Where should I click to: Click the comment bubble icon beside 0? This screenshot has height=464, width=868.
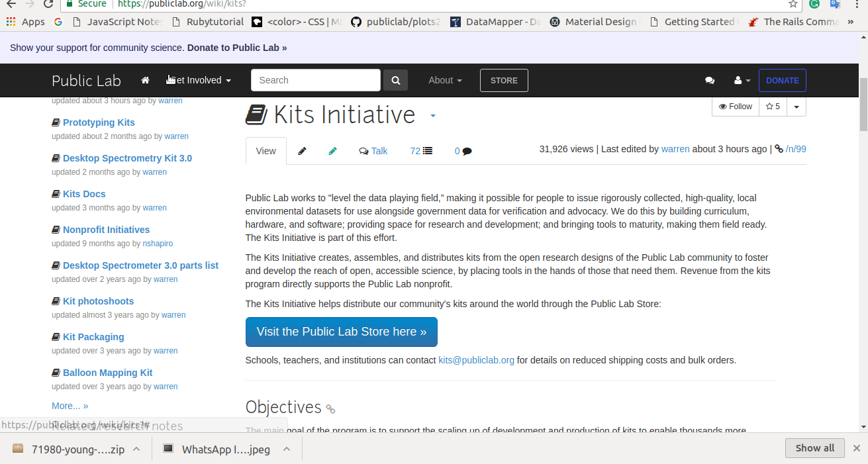click(x=467, y=151)
